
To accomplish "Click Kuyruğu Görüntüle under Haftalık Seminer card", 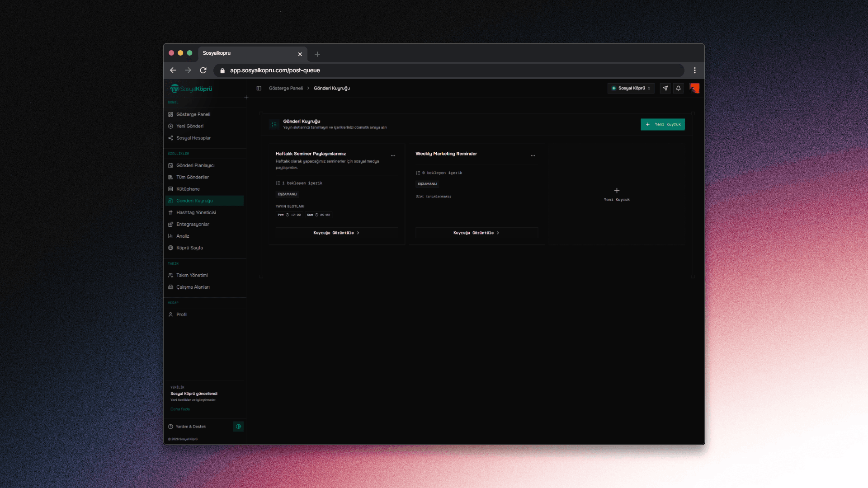I will tap(336, 233).
